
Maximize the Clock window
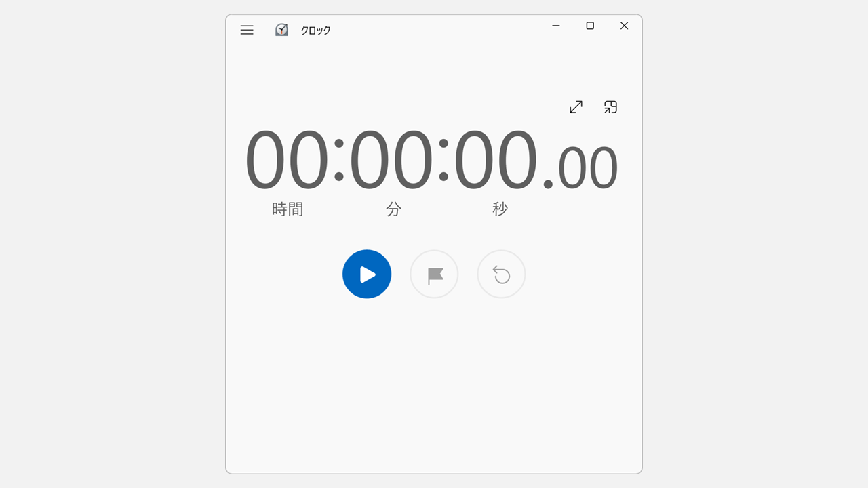point(590,26)
